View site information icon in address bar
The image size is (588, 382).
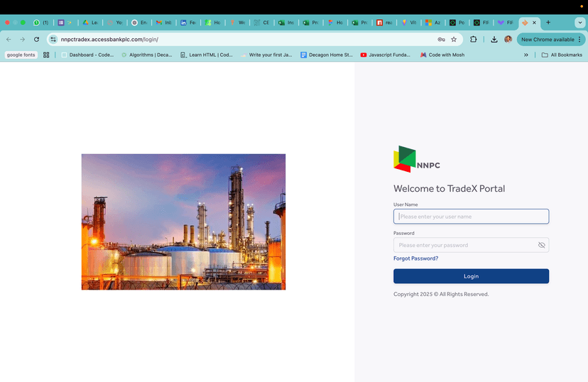(53, 40)
